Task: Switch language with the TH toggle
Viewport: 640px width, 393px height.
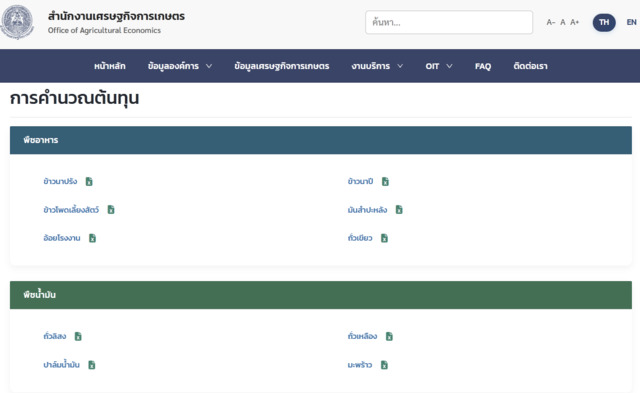Action: pos(604,22)
